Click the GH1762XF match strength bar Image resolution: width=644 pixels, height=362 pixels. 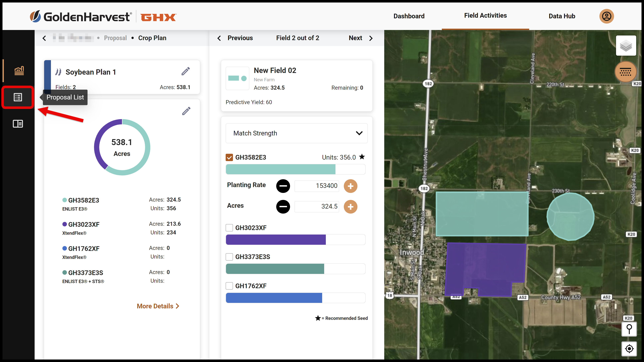[296, 298]
